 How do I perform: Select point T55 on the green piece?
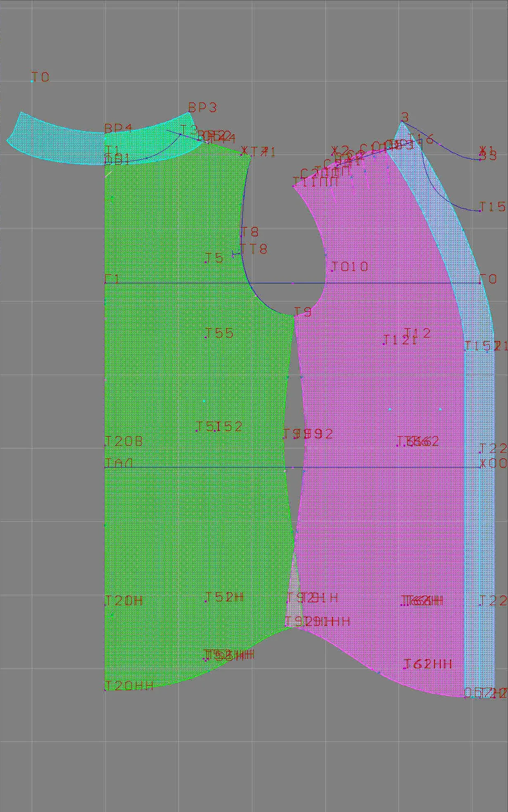[205, 337]
